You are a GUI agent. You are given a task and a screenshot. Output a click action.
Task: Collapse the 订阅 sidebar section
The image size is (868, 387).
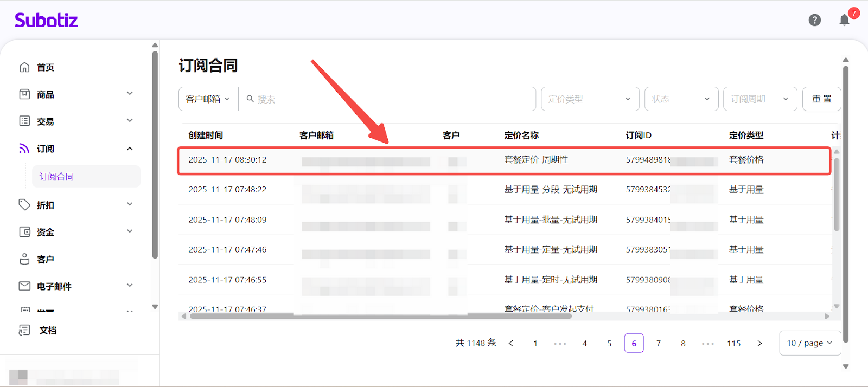pos(130,149)
